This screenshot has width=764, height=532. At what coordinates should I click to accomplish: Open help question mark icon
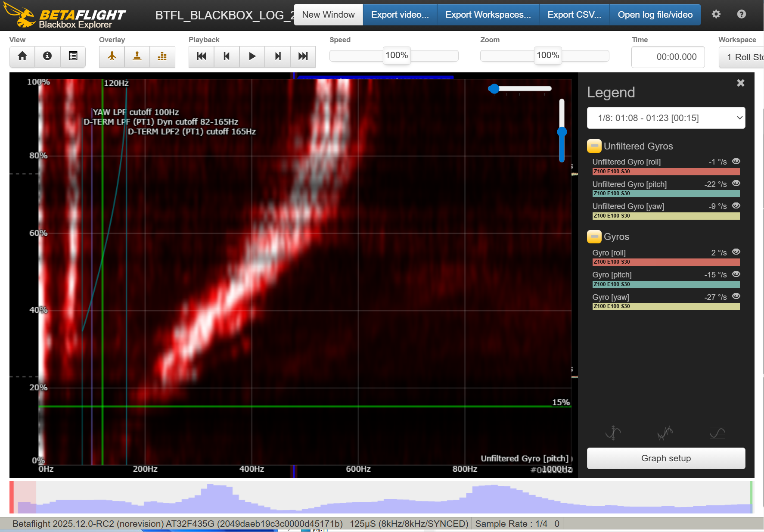click(741, 14)
